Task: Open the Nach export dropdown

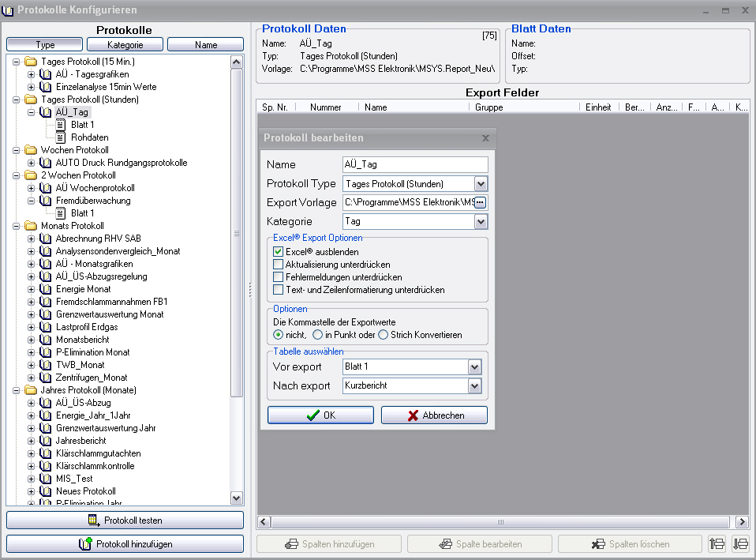Action: (474, 386)
